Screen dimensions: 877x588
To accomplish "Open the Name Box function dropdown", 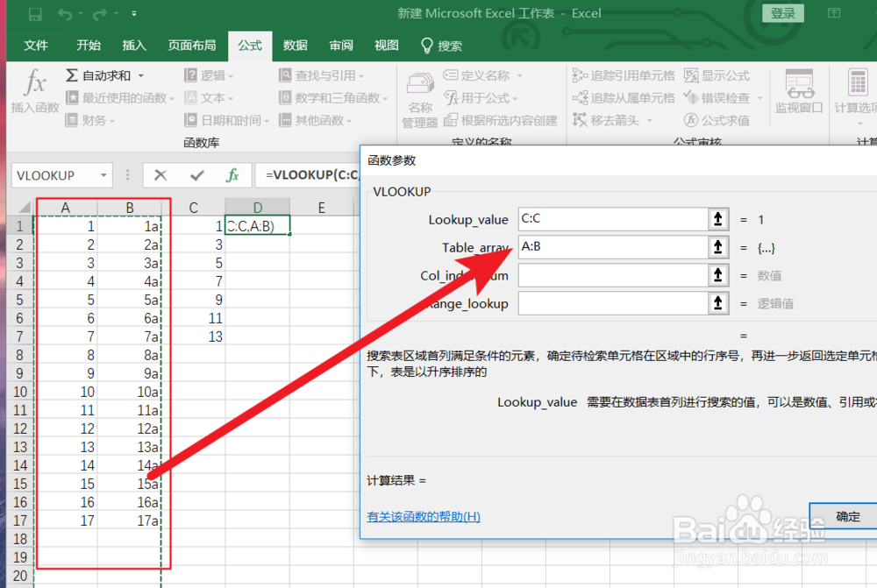I will (x=103, y=175).
